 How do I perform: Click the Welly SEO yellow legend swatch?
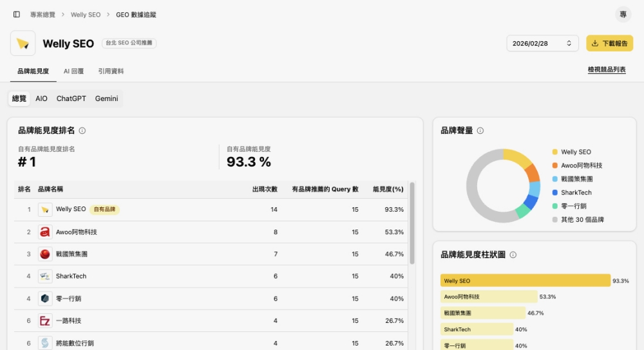click(x=554, y=152)
